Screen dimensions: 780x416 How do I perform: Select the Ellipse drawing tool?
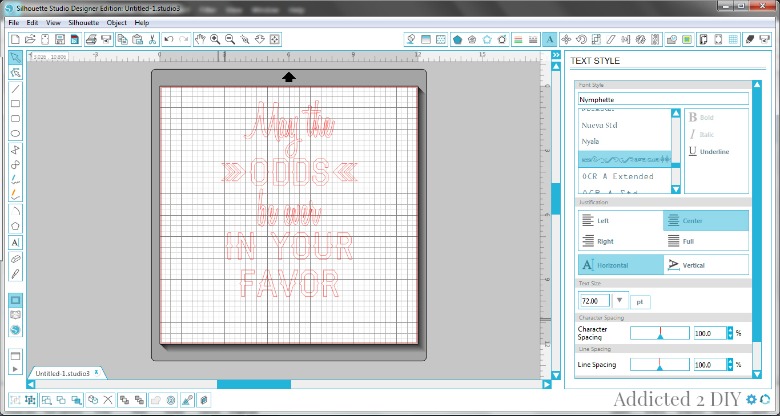(x=15, y=133)
